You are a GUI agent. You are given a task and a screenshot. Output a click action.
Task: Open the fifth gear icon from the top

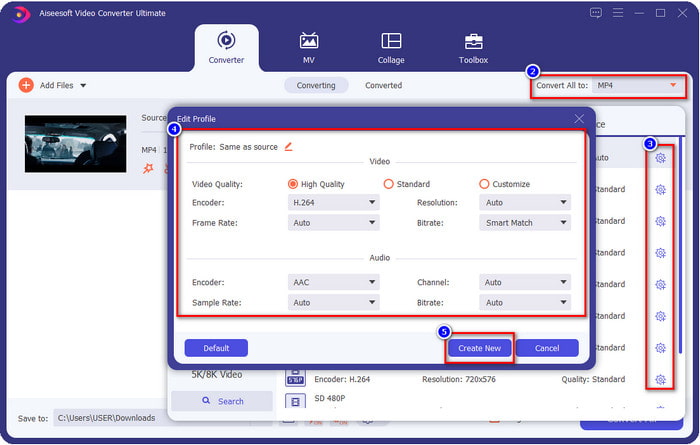(660, 285)
